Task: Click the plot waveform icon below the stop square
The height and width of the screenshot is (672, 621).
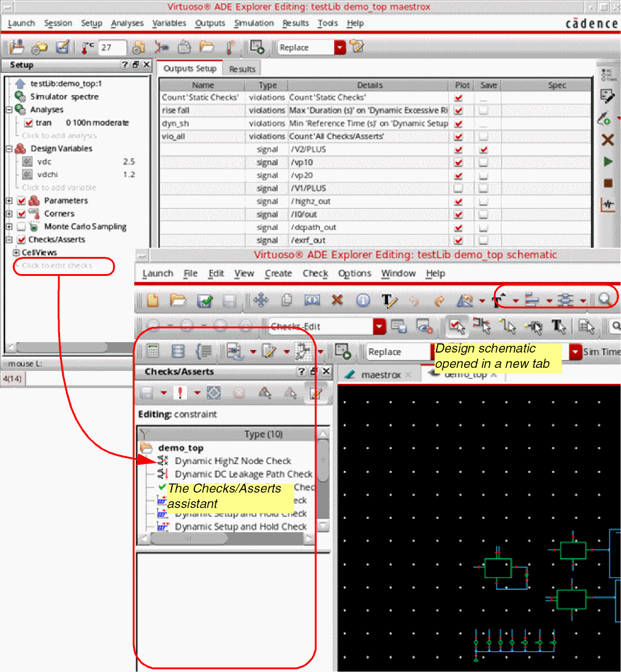Action: [x=608, y=204]
